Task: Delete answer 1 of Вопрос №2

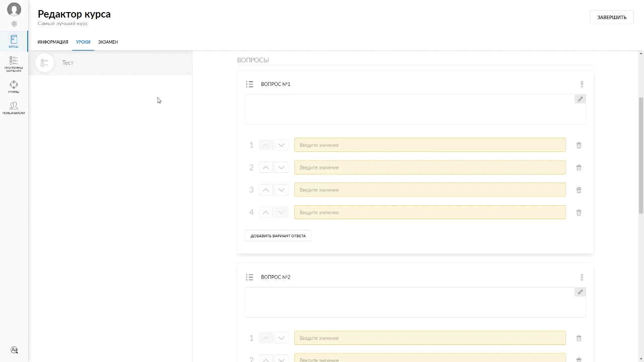Action: (579, 338)
